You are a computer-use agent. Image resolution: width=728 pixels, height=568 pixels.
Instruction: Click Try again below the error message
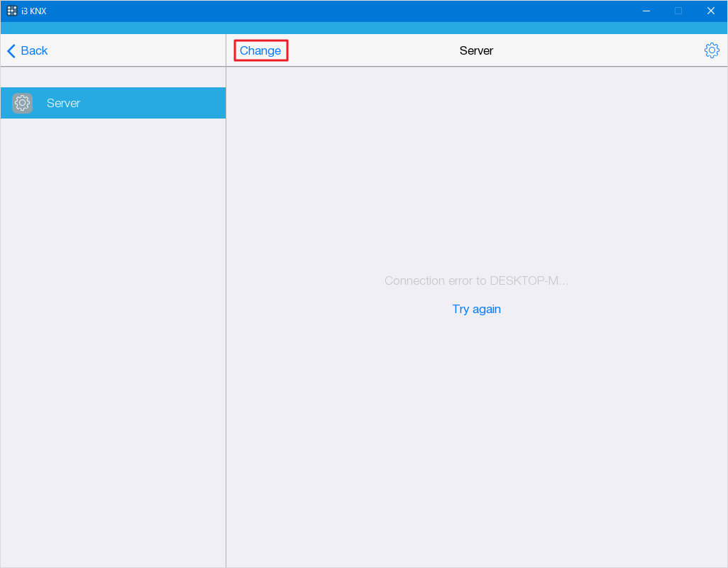[x=476, y=309]
